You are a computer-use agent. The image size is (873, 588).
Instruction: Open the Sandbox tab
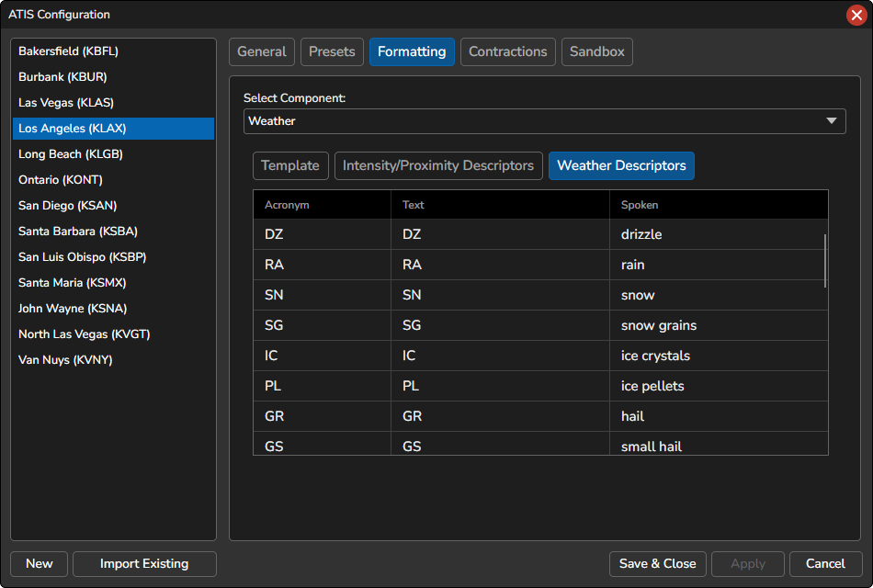[596, 51]
